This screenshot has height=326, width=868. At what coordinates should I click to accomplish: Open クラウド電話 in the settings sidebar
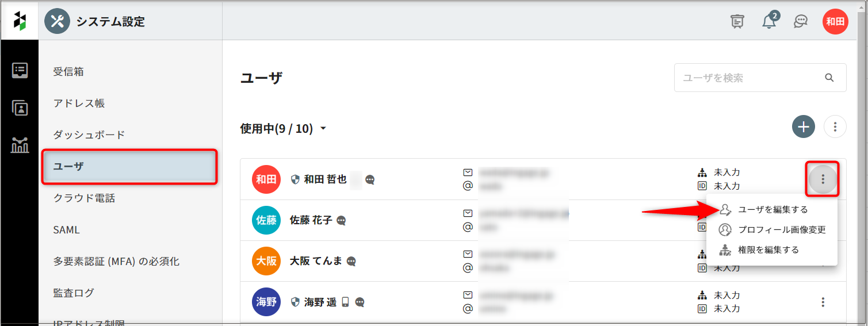(84, 198)
